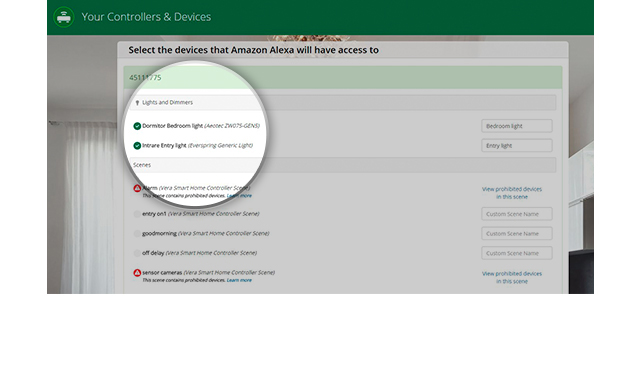Edit the Entry light name field

point(517,146)
